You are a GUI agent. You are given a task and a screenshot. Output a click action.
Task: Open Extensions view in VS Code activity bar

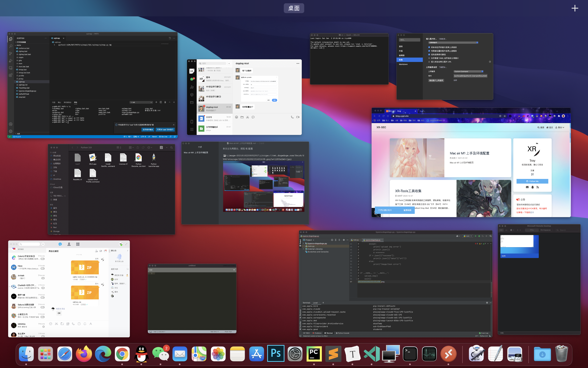[10, 75]
